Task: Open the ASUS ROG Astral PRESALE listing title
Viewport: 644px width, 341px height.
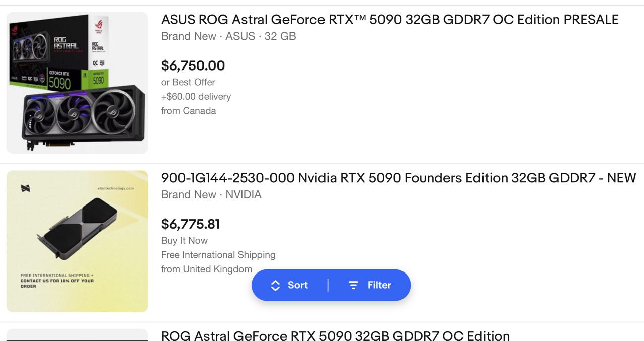Action: tap(389, 20)
